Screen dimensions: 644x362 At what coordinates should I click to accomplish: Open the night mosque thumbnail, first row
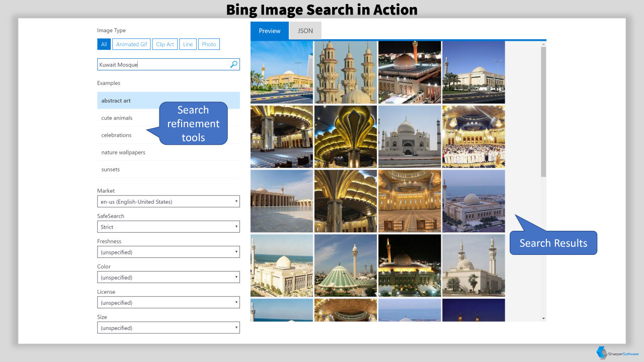[410, 72]
